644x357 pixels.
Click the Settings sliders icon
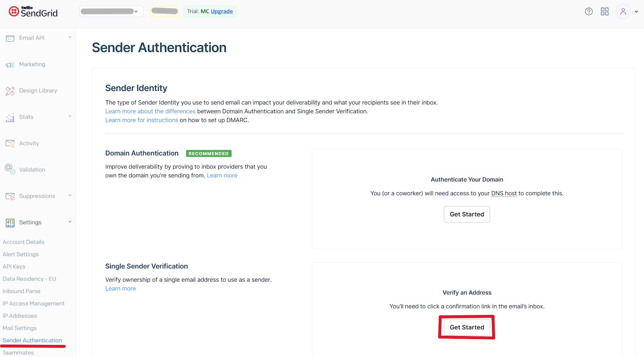coord(10,222)
